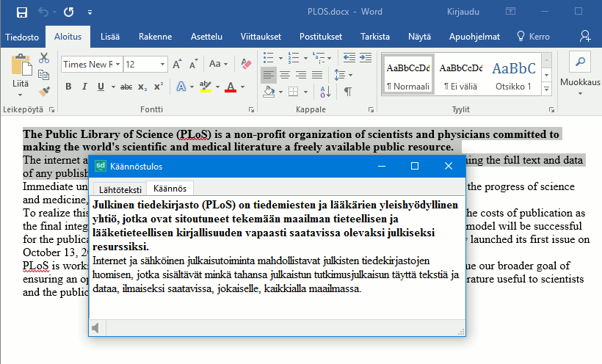
Task: Apply the yellow text highlight color
Action: (x=206, y=87)
